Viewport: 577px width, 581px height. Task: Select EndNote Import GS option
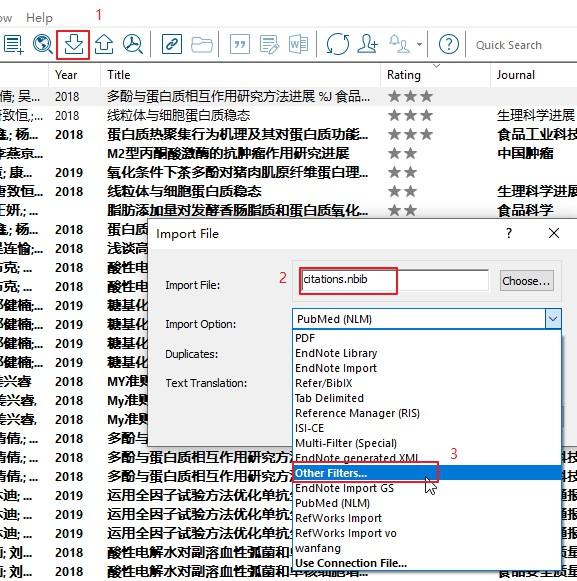tap(427, 488)
